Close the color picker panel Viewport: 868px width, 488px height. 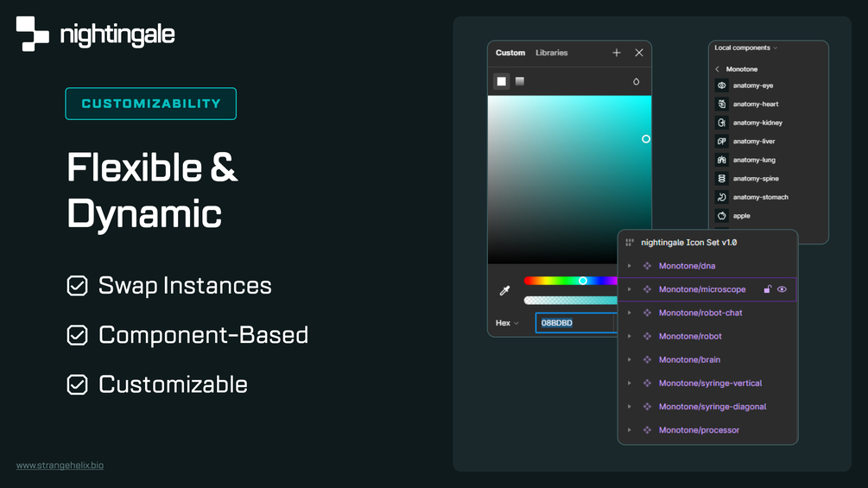tap(639, 53)
